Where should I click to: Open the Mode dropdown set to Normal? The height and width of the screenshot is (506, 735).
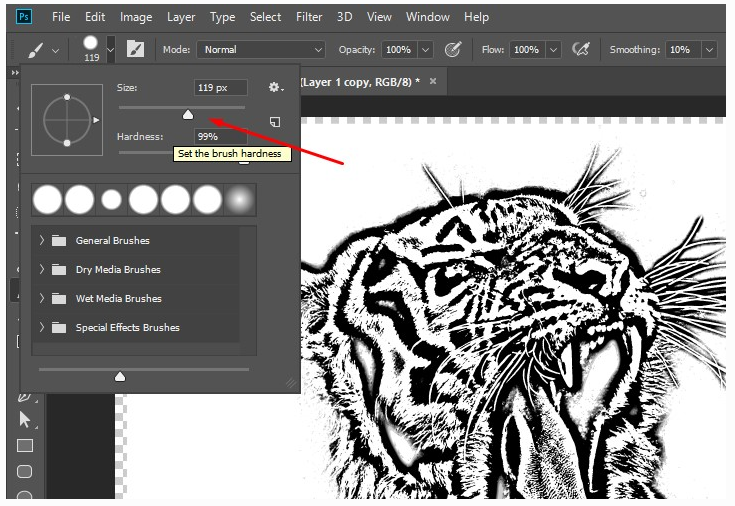point(261,50)
